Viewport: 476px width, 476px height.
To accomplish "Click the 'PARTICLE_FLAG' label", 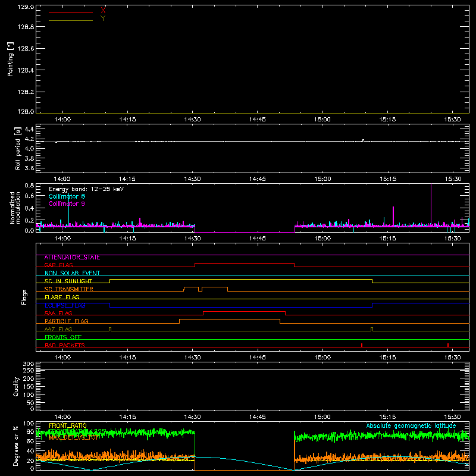I will (67, 321).
